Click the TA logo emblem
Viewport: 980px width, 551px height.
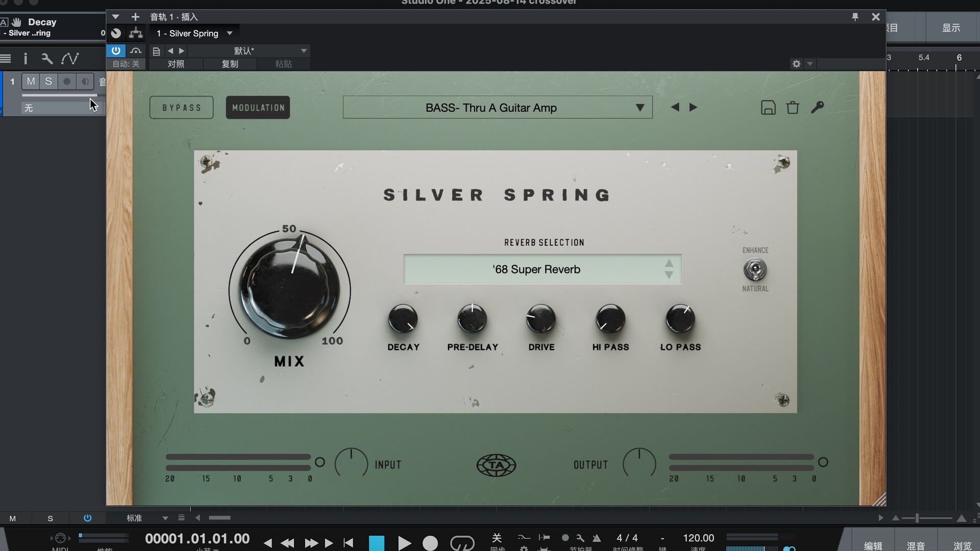tap(496, 465)
